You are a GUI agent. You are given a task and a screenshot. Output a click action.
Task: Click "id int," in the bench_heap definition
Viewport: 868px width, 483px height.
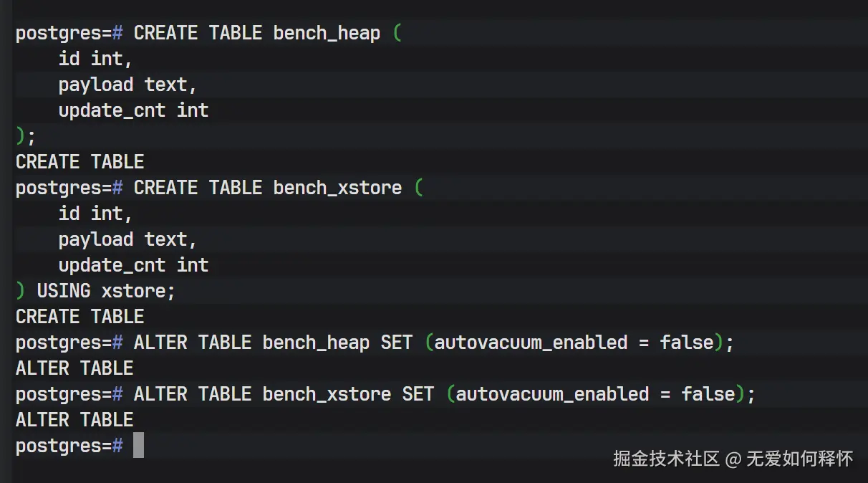coord(95,59)
